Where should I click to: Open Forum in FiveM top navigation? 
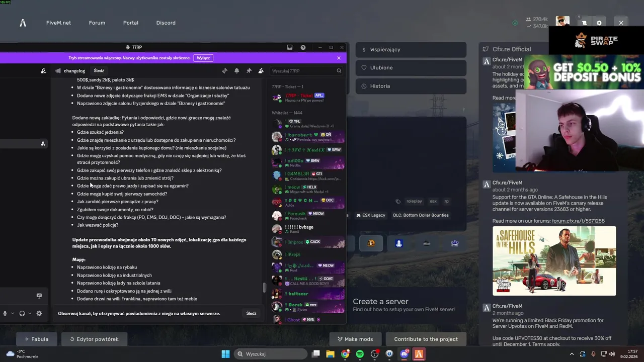97,23
